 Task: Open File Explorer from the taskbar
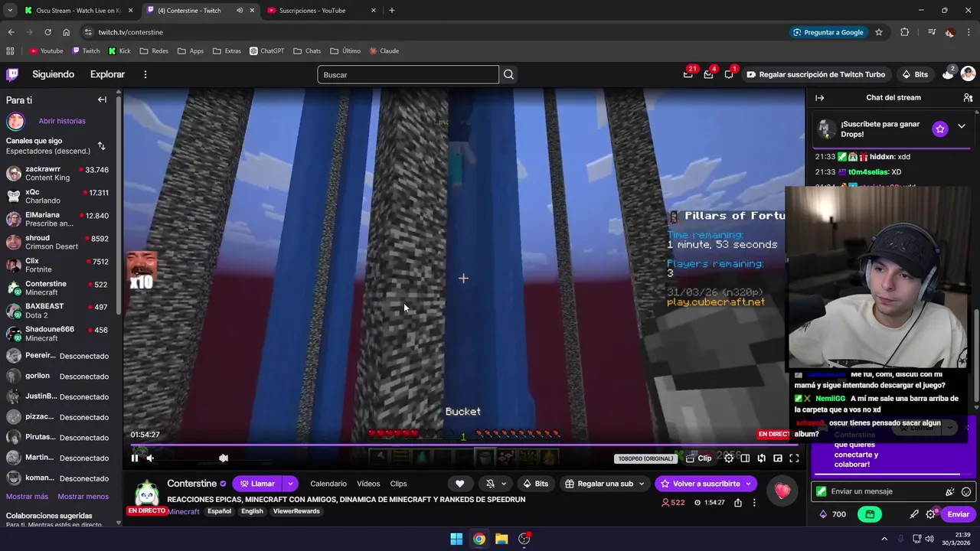point(501,539)
